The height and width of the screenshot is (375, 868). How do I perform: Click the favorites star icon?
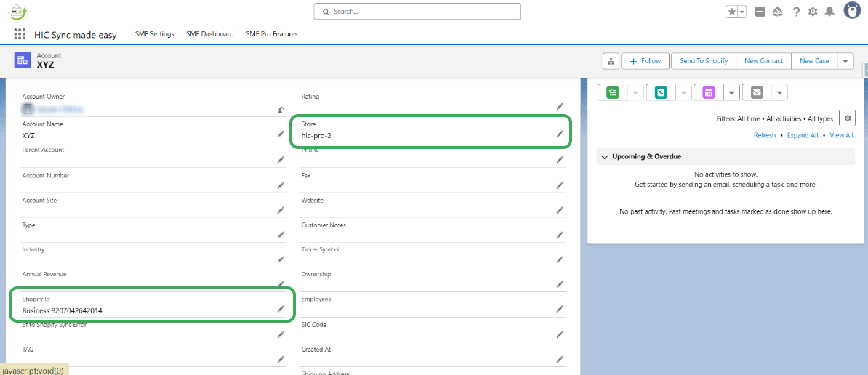(x=731, y=12)
